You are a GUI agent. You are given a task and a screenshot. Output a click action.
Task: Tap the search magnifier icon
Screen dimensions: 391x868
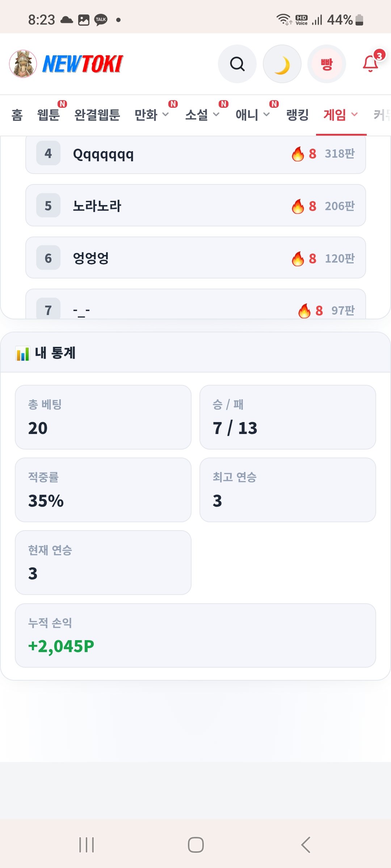coord(237,64)
